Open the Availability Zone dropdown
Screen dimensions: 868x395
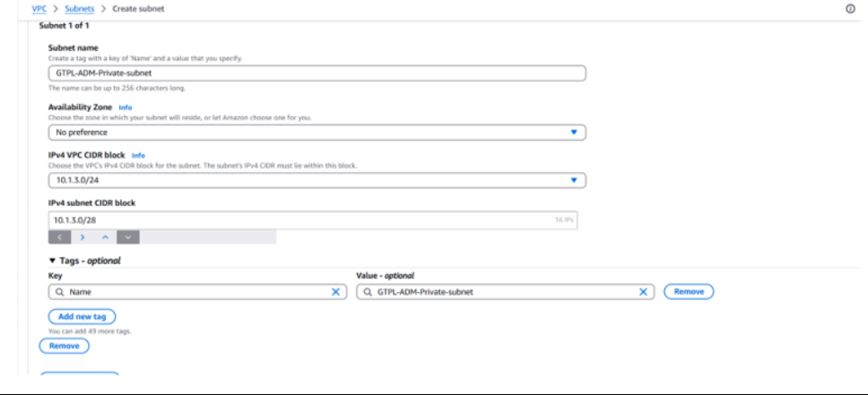317,133
